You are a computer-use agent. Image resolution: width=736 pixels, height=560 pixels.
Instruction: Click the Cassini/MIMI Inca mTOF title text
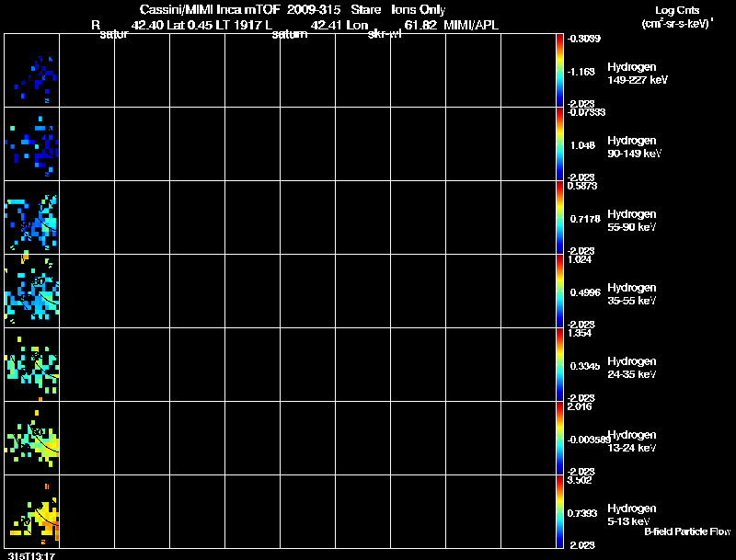[210, 9]
